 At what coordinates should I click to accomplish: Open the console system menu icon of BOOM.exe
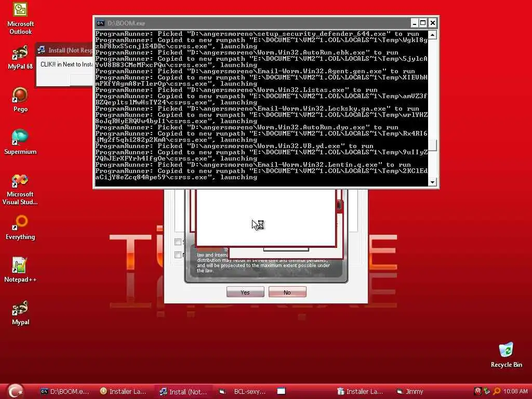(x=100, y=23)
